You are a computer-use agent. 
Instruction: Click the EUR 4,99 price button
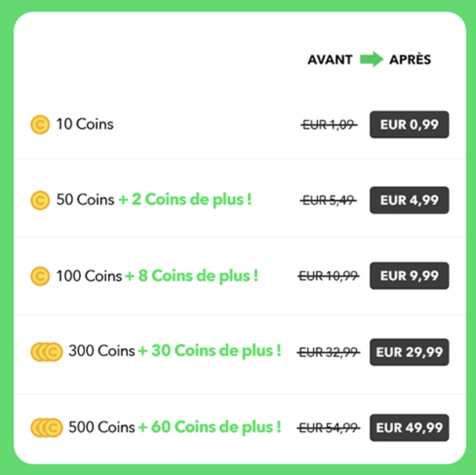[x=409, y=200]
